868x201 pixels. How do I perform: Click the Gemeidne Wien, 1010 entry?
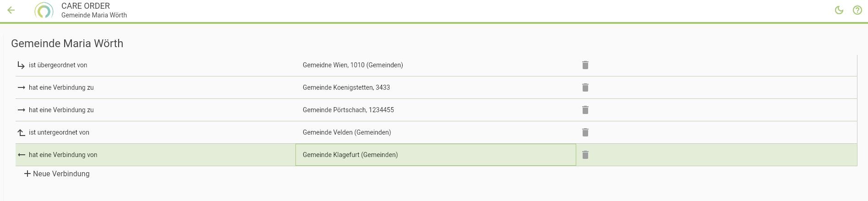pos(353,65)
